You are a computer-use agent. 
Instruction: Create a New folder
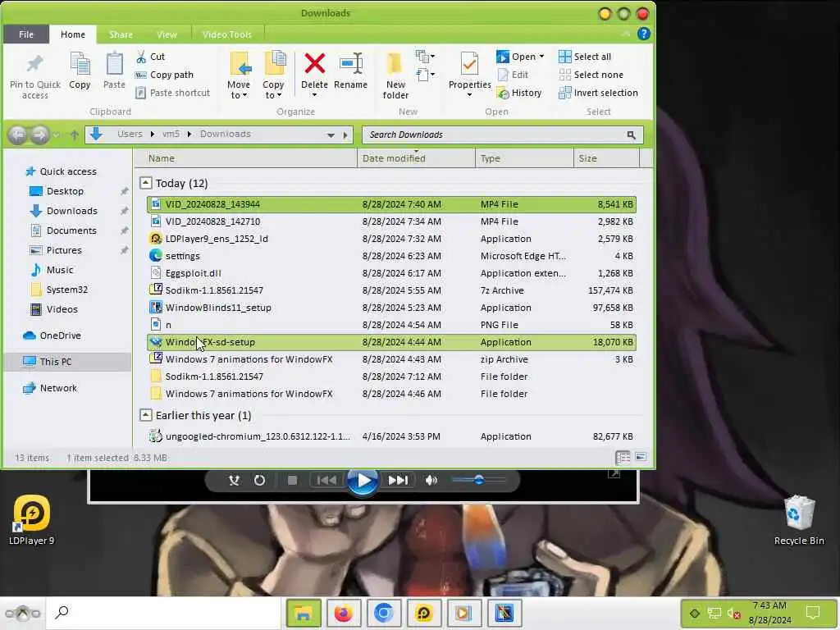tap(395, 75)
